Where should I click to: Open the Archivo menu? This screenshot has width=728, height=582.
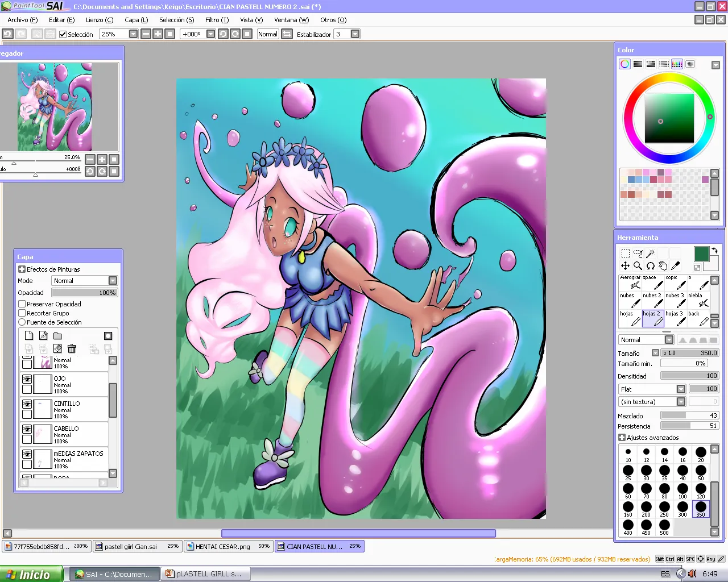(x=22, y=20)
